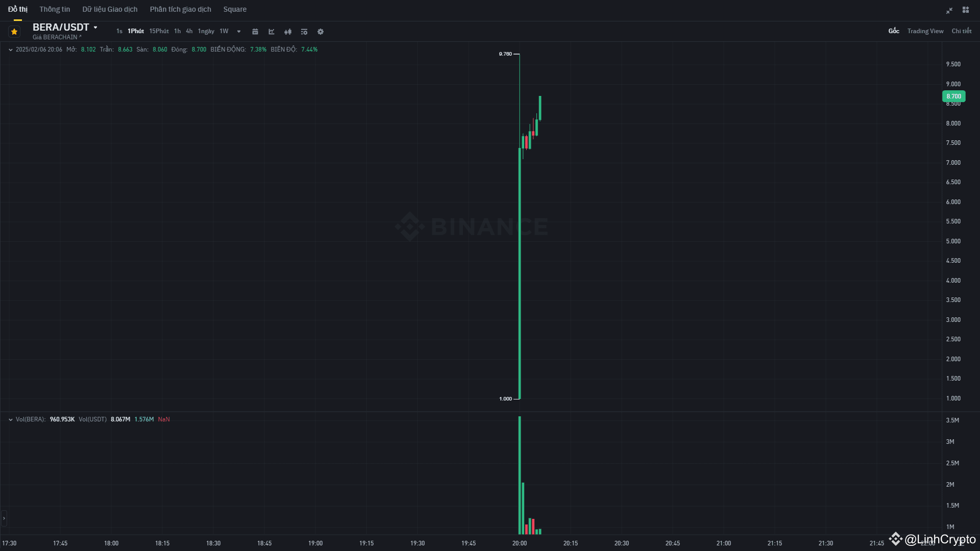Click the grid layout icon
Viewport: 980px width, 551px height.
coord(966,10)
